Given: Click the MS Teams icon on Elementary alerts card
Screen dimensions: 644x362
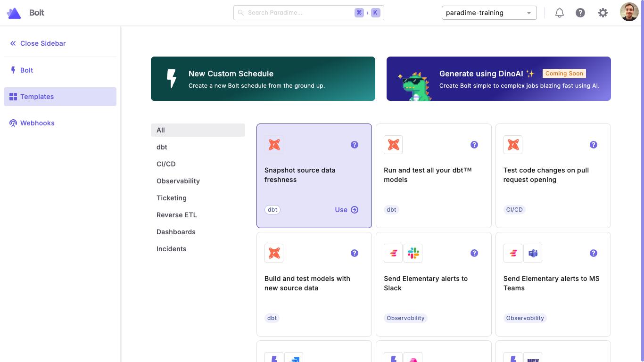Looking at the screenshot, I should [x=533, y=253].
